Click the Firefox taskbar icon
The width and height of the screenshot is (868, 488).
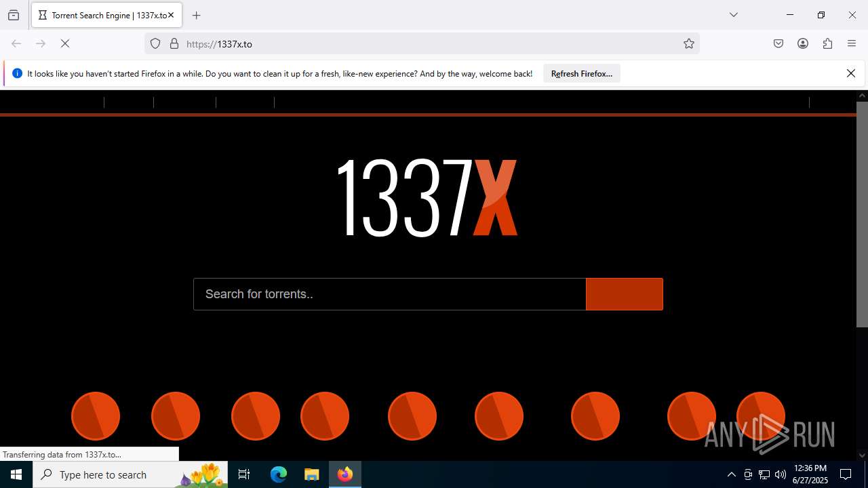(345, 474)
